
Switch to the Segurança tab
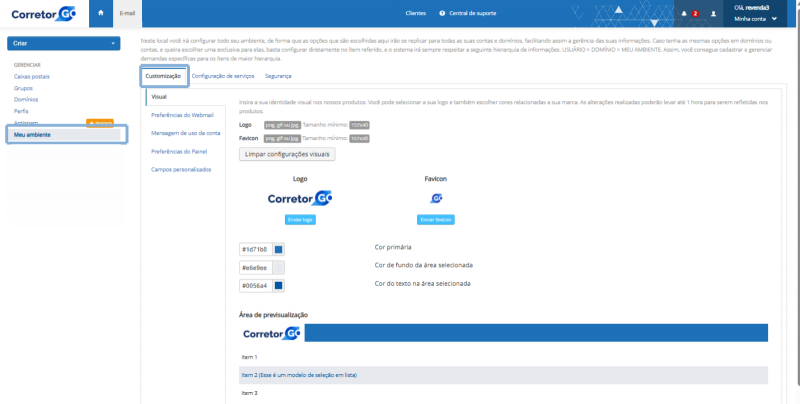coord(278,76)
